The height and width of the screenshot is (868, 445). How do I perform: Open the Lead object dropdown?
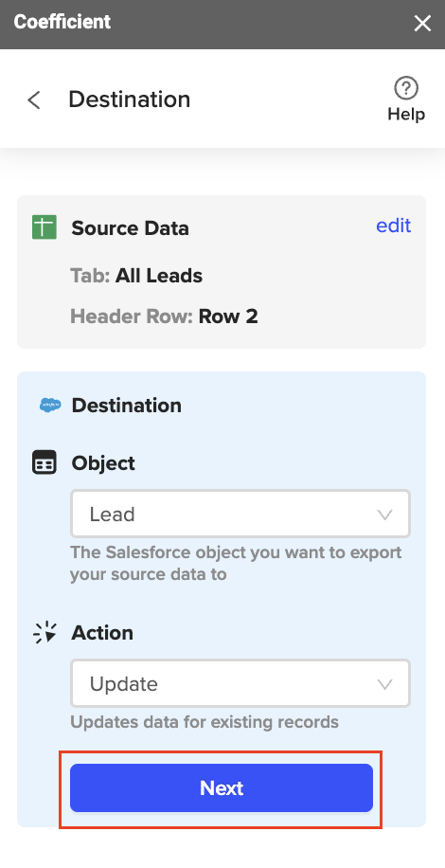tap(240, 514)
